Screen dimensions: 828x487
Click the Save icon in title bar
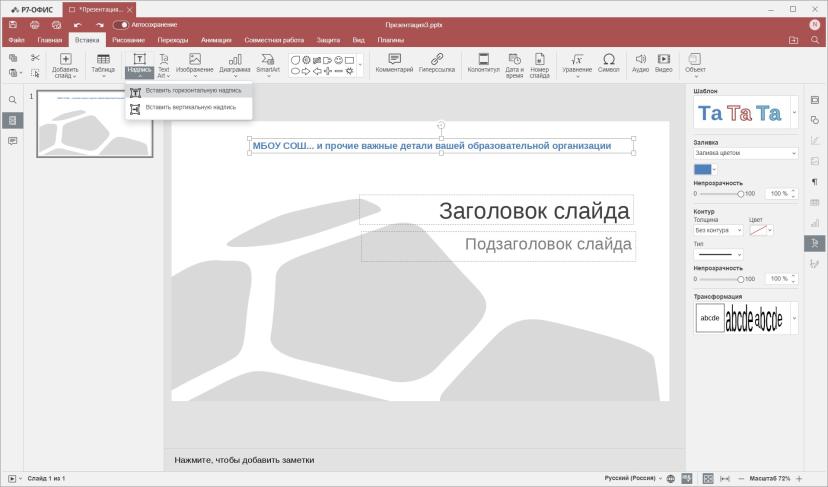point(13,25)
